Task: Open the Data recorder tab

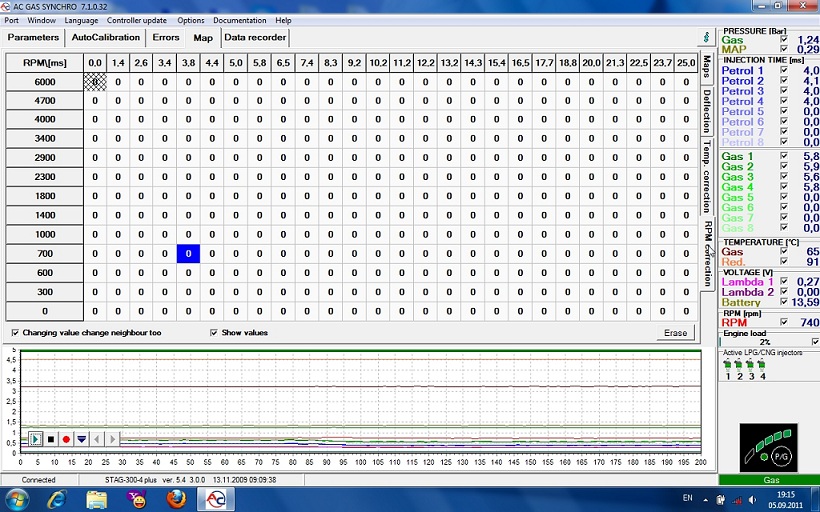Action: (x=255, y=38)
